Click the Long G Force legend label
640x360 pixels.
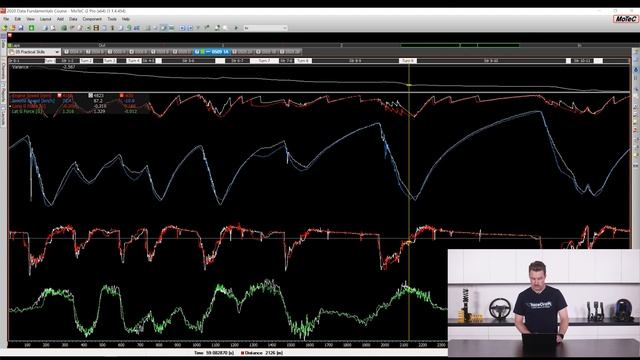click(x=29, y=106)
